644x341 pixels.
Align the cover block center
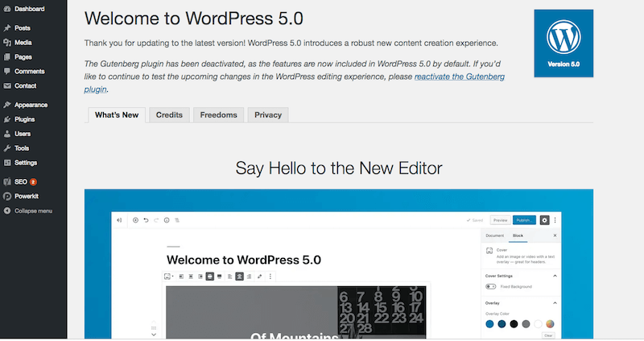tap(191, 277)
